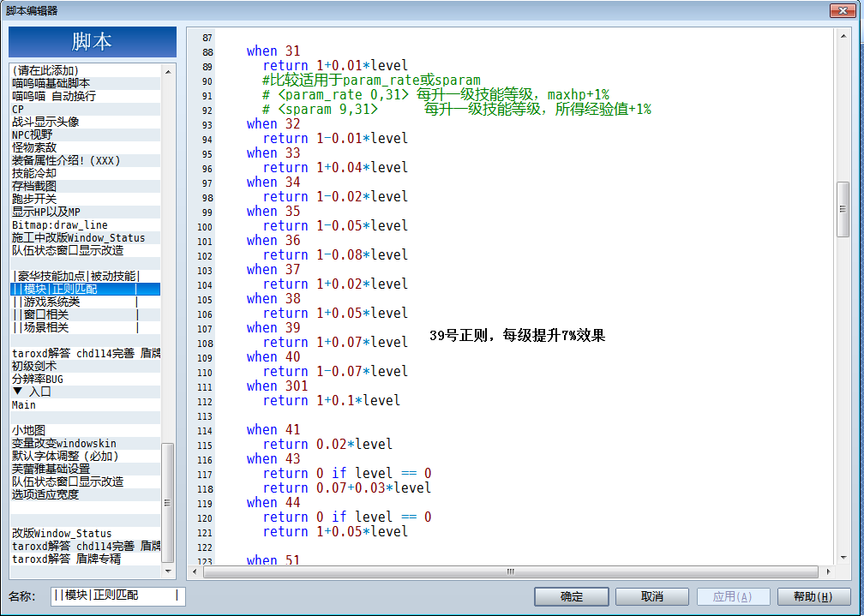The height and width of the screenshot is (616, 864).
Task: Select script 施工中改版Window_Status
Action: click(x=86, y=237)
